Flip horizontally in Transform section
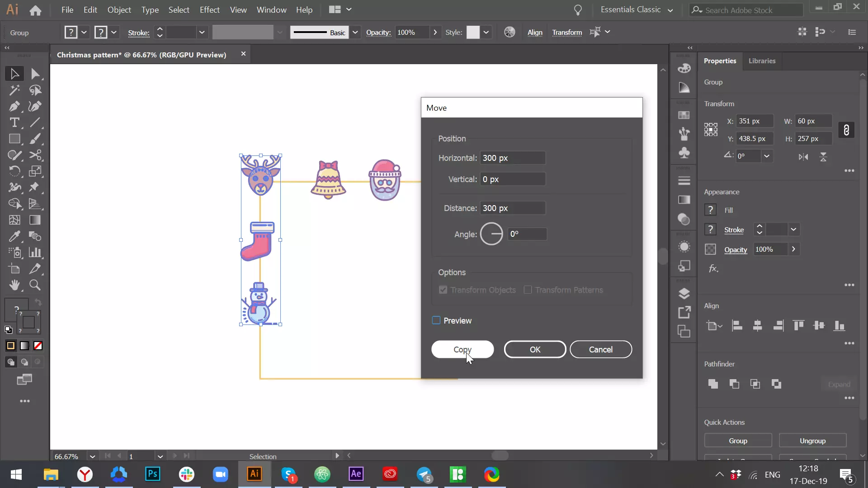Image resolution: width=868 pixels, height=488 pixels. [803, 157]
